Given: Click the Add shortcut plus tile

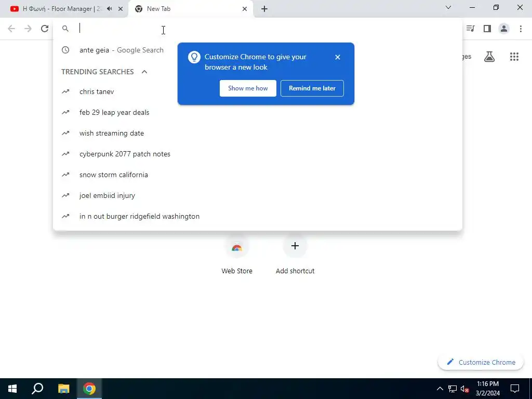Looking at the screenshot, I should click(x=295, y=246).
